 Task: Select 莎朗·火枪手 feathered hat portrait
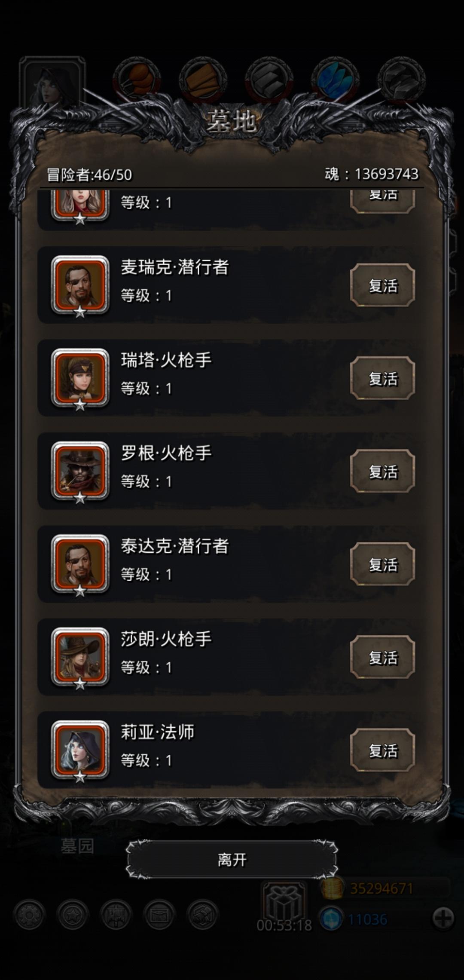[80, 657]
